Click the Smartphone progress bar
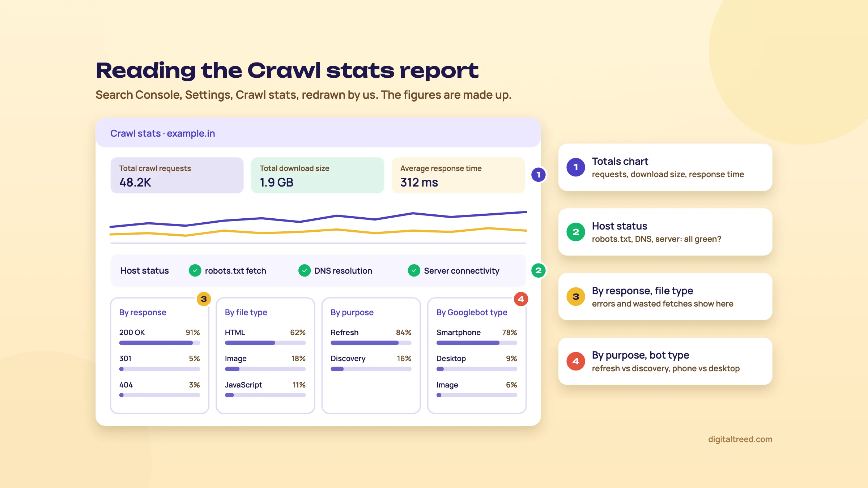868x488 pixels. (x=477, y=343)
